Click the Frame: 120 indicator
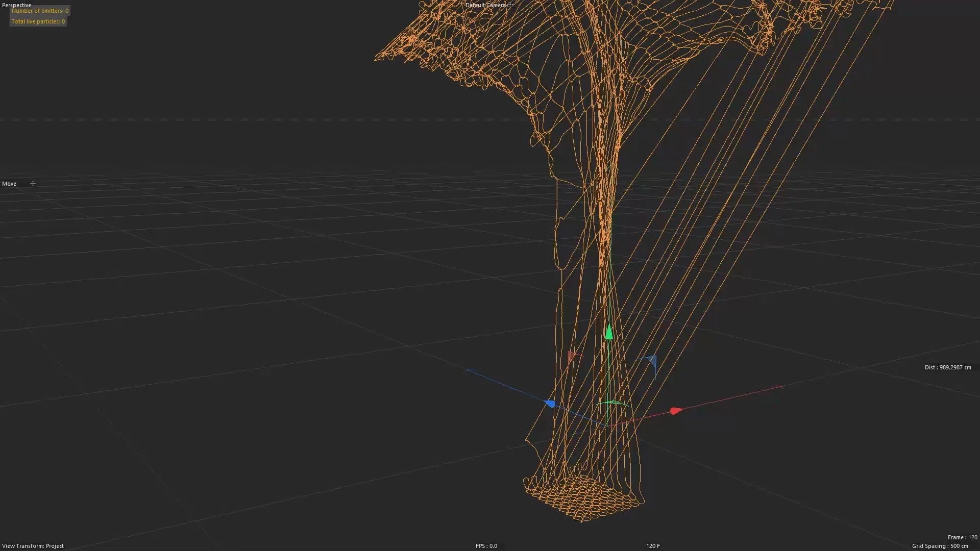This screenshot has height=551, width=980. [962, 537]
